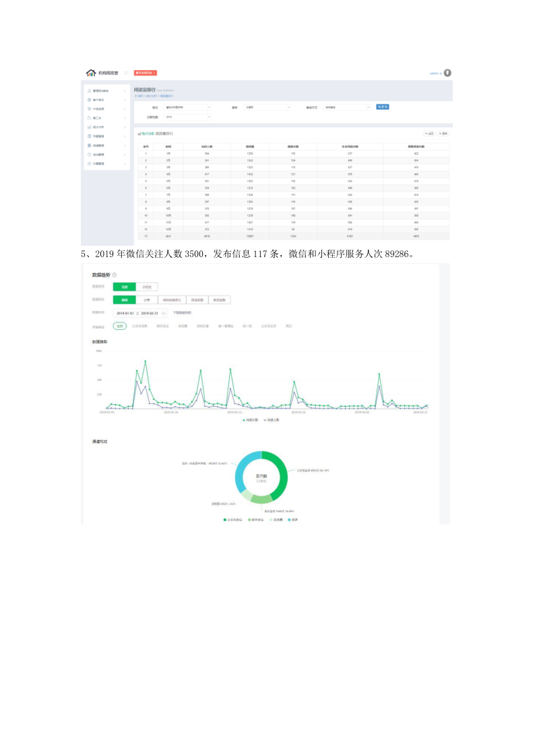The width and height of the screenshot is (535, 756).
Task: Select the 全部 channel option
Action: (x=120, y=327)
